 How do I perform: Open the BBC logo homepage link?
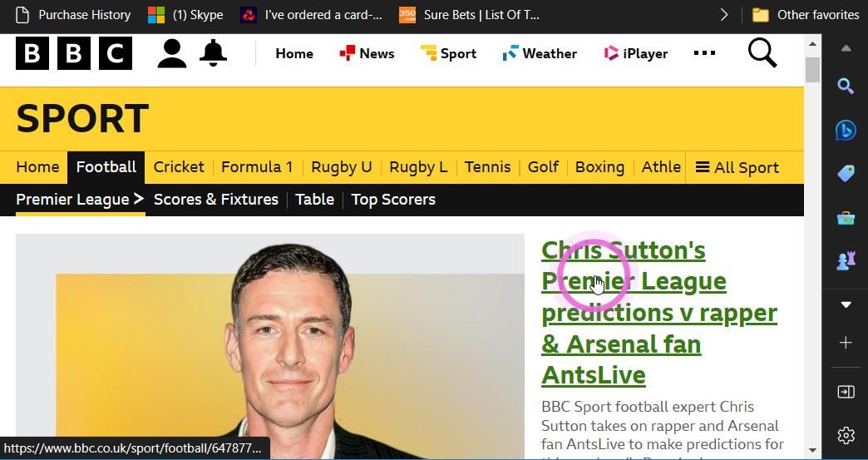tap(74, 53)
